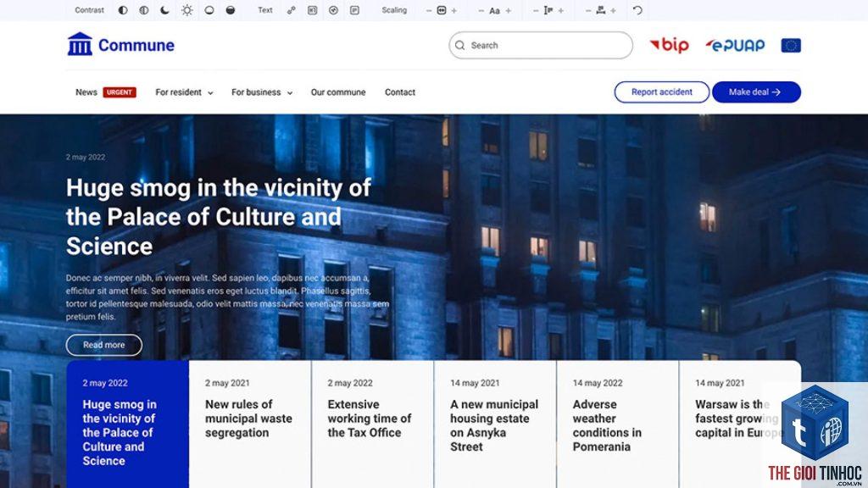Click the Read more button
This screenshot has width=868, height=488.
104,345
